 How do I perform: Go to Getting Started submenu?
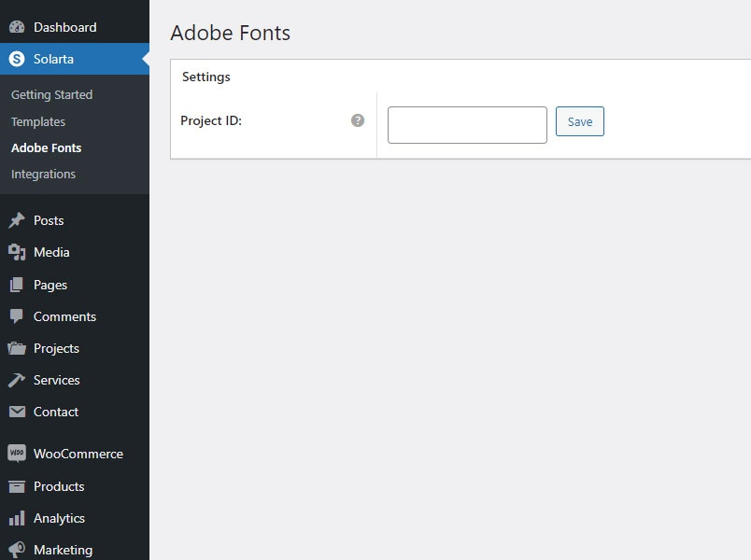[x=51, y=95]
